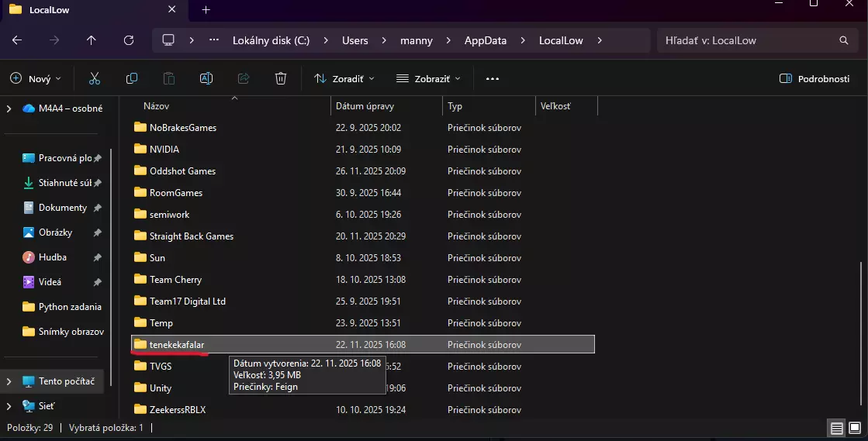This screenshot has width=868, height=441.
Task: Open the Zoradiť sort dropdown
Action: [344, 78]
